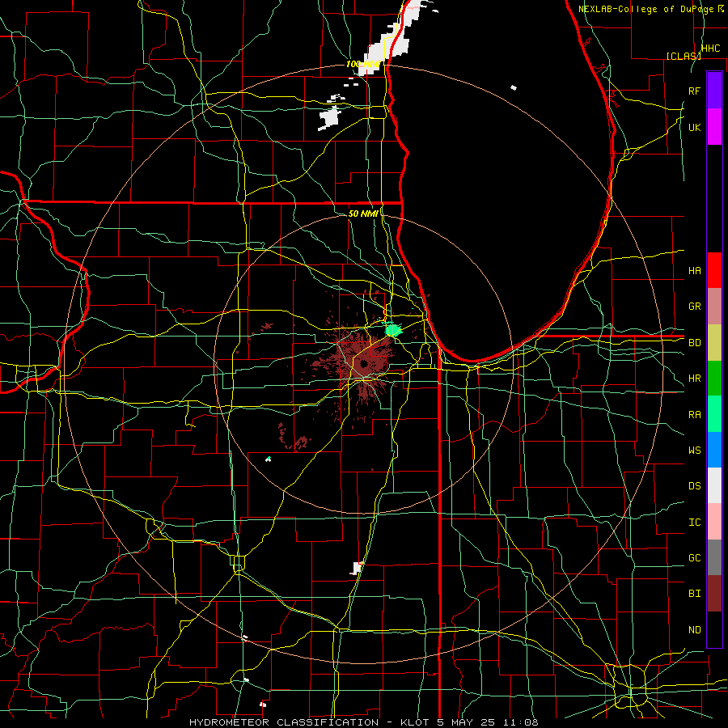The width and height of the screenshot is (728, 728).
Task: Click the "IC" legend label
Action: coord(694,523)
